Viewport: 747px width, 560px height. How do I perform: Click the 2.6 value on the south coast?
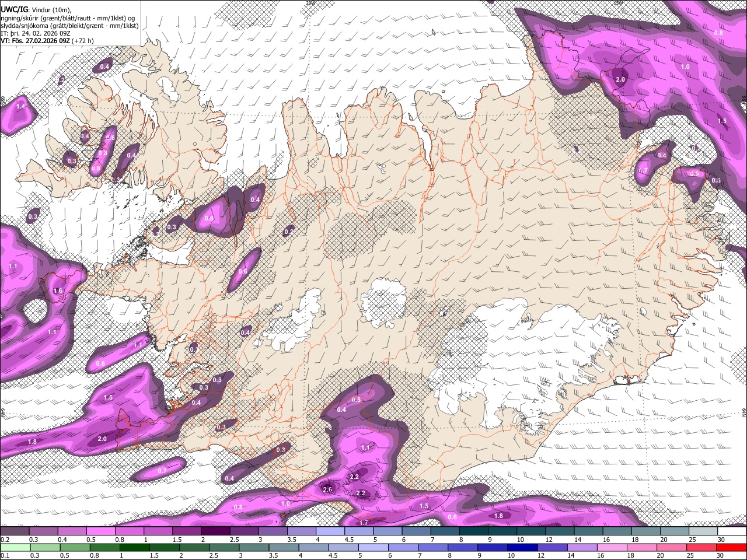[327, 489]
